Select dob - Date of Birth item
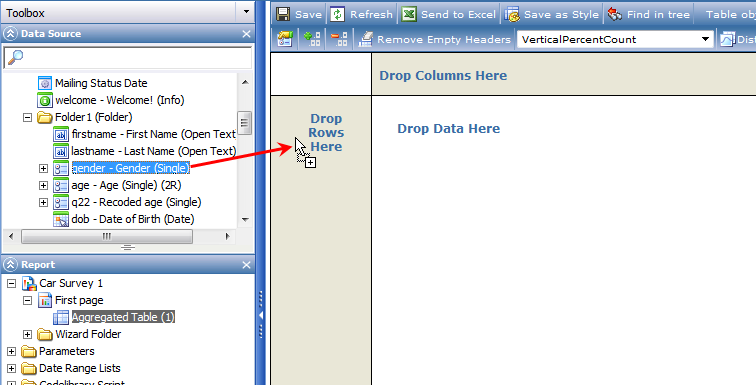Image resolution: width=756 pixels, height=385 pixels. tap(133, 219)
